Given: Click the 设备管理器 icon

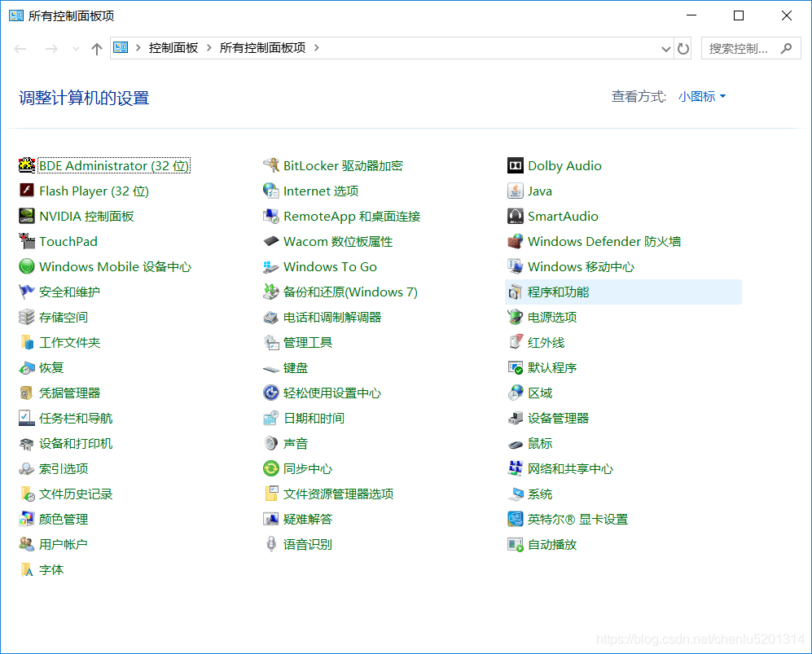Looking at the screenshot, I should pos(516,418).
